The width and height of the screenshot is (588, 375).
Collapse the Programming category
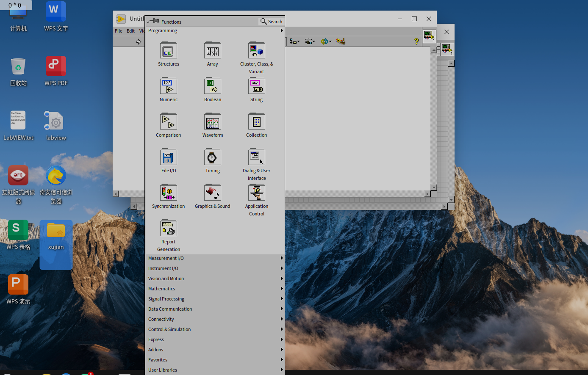(215, 30)
